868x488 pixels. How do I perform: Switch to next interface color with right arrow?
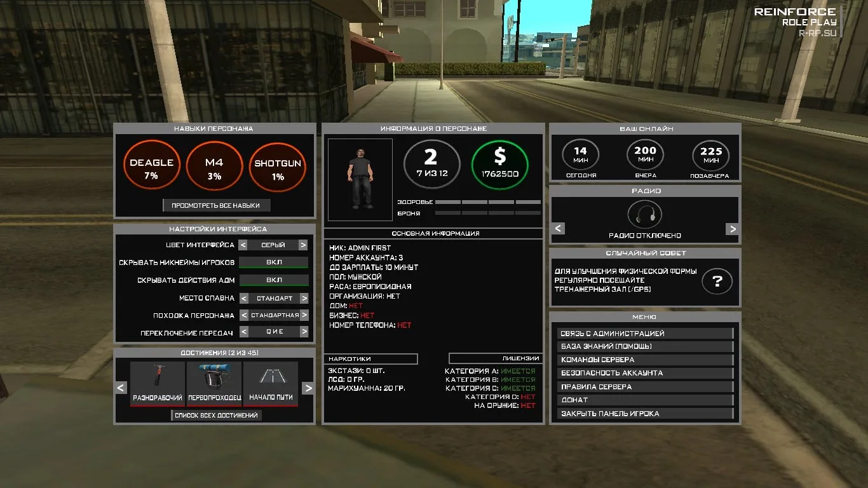point(303,245)
